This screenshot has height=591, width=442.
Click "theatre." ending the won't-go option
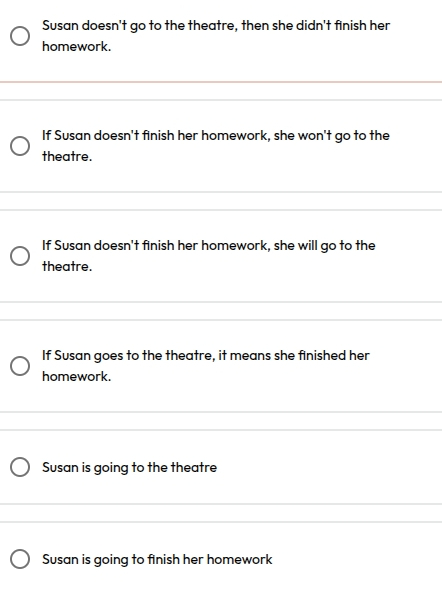coord(67,156)
